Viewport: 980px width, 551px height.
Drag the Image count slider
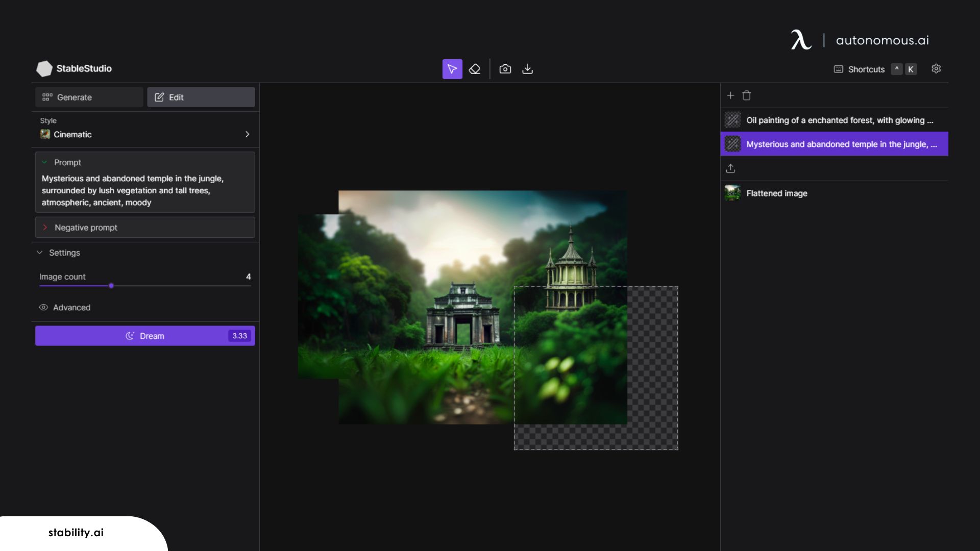(x=112, y=287)
